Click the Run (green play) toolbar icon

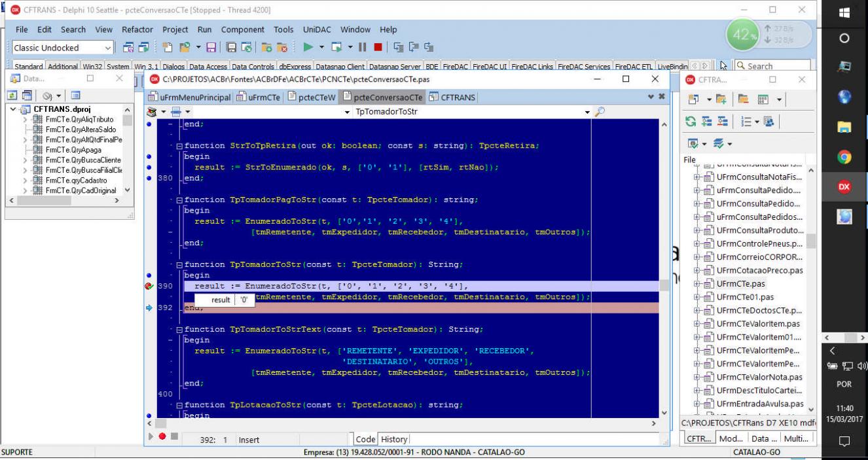pyautogui.click(x=308, y=47)
